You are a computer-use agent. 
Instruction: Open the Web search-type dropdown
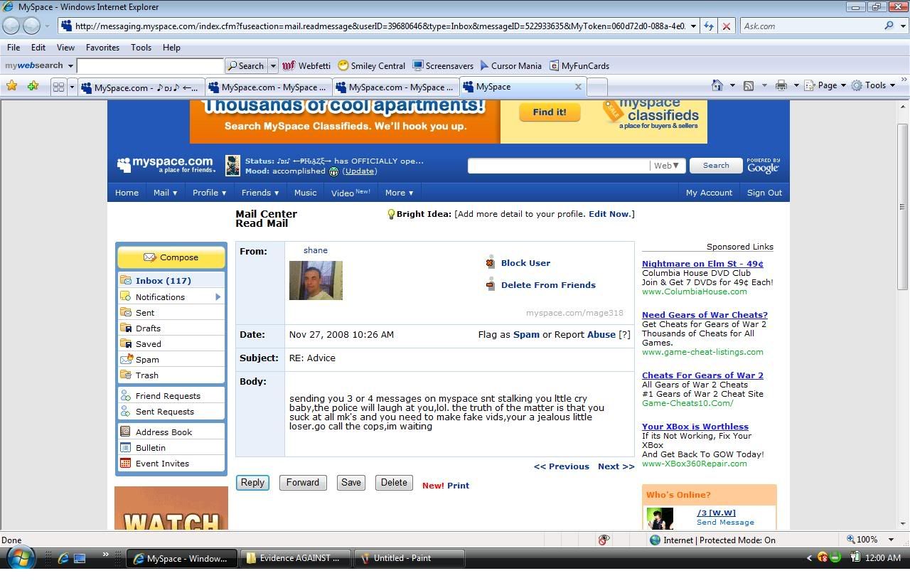667,166
